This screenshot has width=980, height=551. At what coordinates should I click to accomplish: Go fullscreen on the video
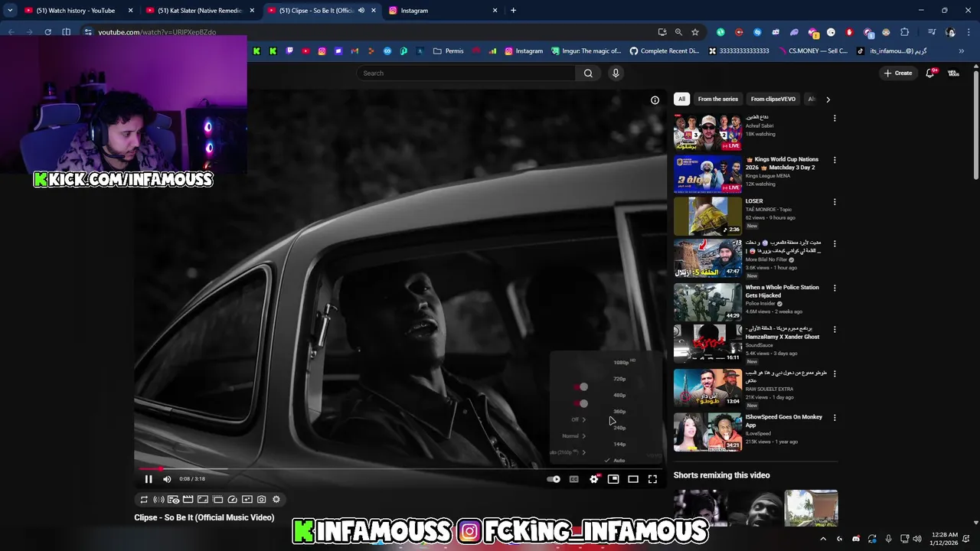tap(652, 479)
